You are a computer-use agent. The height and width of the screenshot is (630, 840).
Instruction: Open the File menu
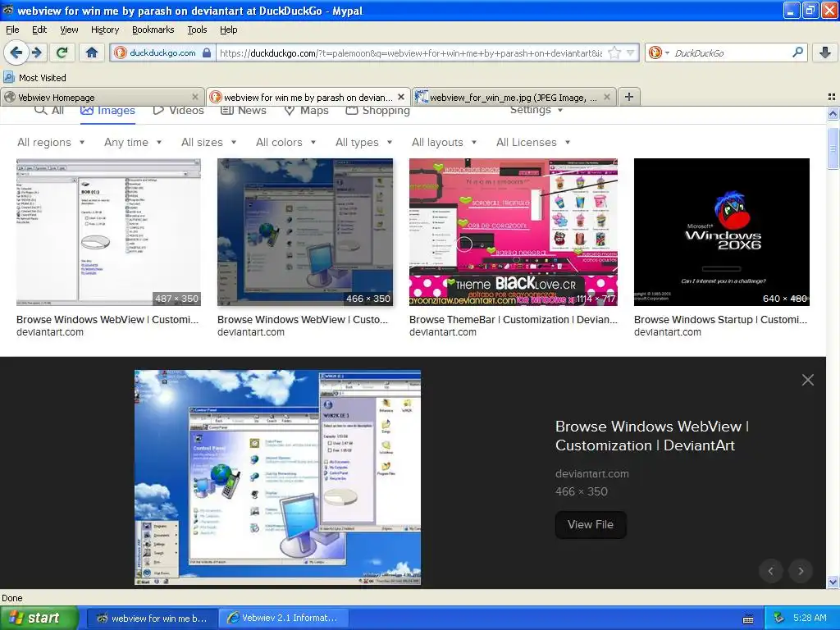pyautogui.click(x=12, y=30)
